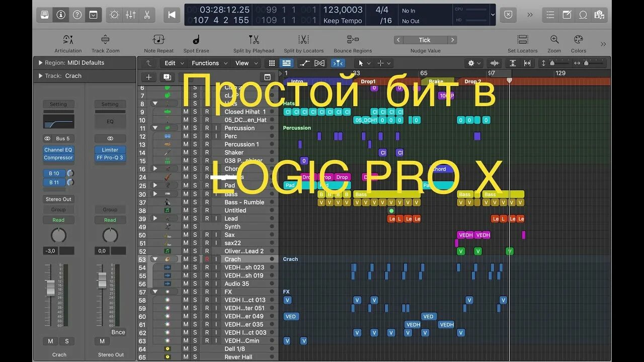Open the View menu

coord(246,63)
